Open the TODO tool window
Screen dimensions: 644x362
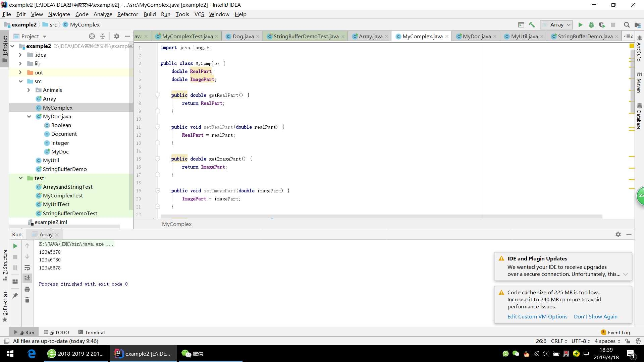click(56, 333)
